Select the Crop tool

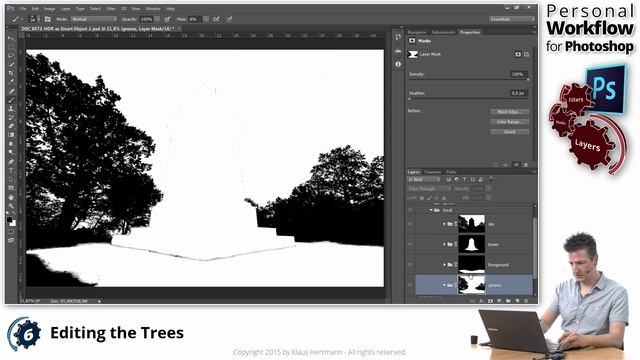tap(11, 73)
